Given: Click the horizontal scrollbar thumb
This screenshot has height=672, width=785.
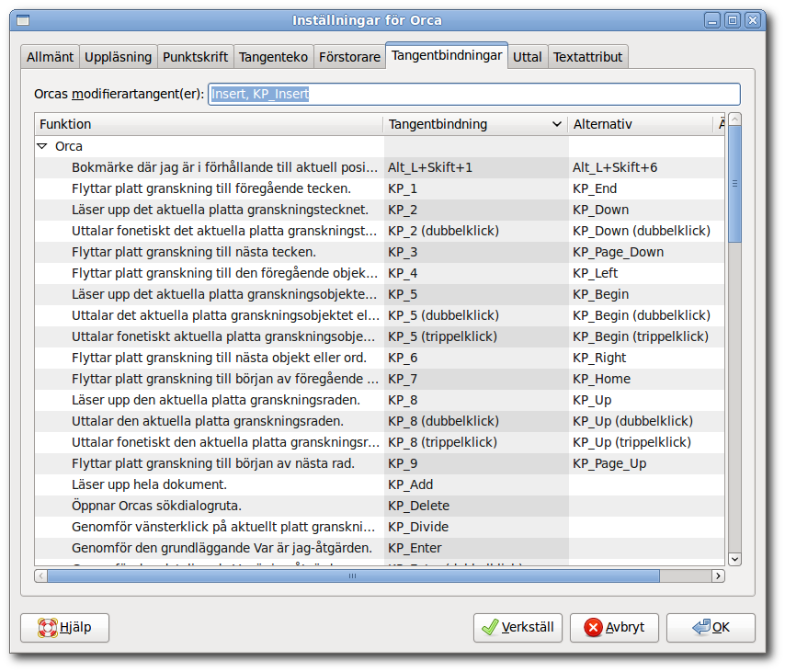Looking at the screenshot, I should pos(353,575).
